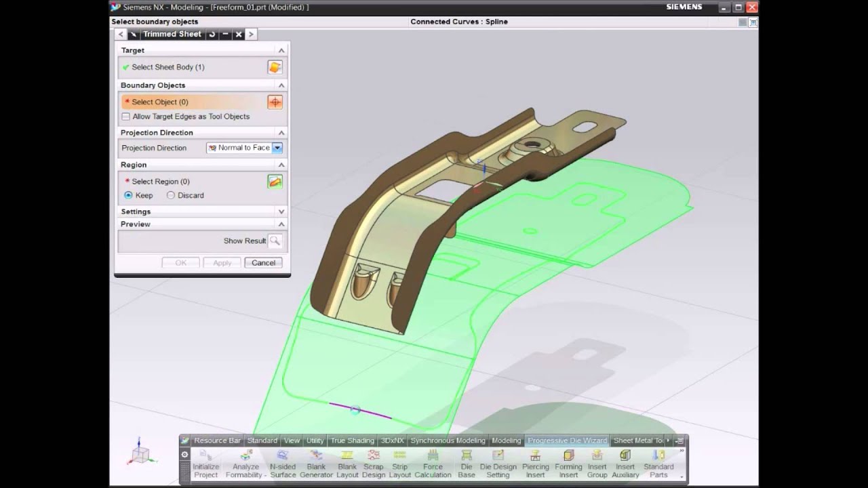
Task: Switch to View toolbar tab
Action: [x=292, y=441]
